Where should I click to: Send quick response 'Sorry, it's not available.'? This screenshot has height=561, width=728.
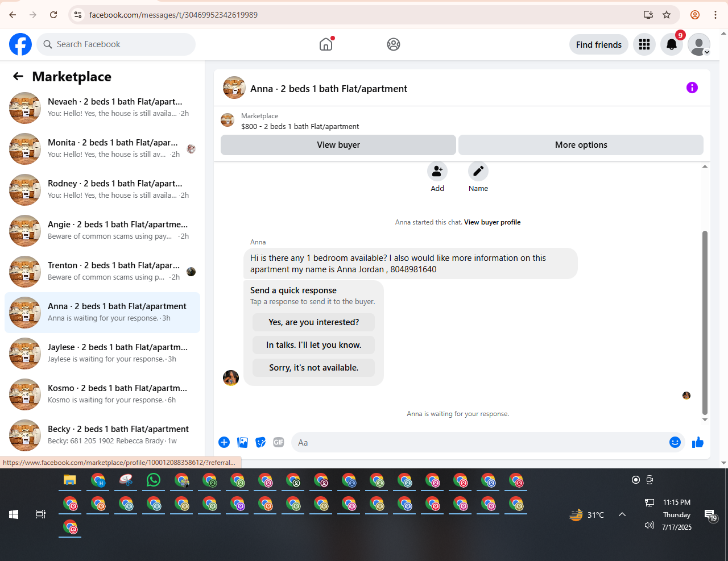coord(314,368)
